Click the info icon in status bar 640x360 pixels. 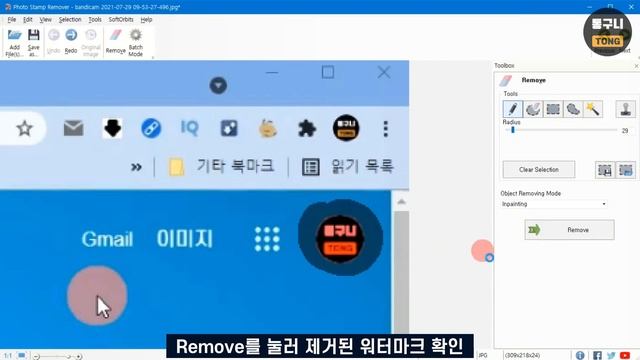click(580, 355)
